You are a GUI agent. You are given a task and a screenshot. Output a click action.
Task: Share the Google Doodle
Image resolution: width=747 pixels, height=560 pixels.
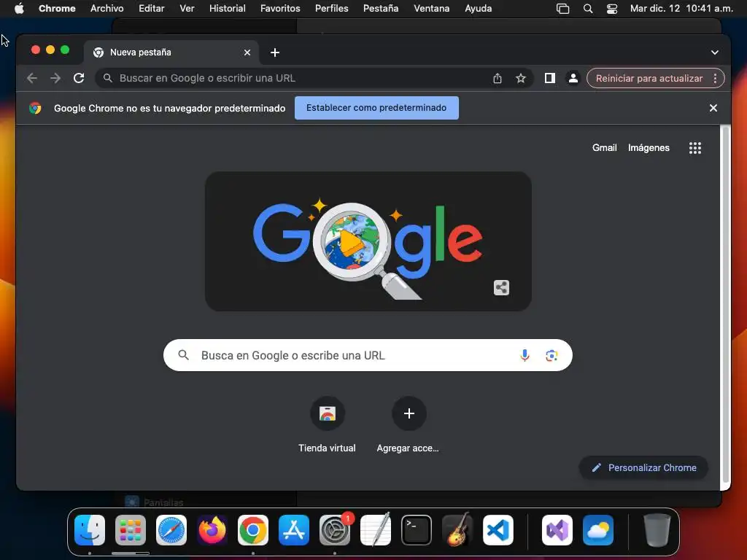[x=501, y=287]
